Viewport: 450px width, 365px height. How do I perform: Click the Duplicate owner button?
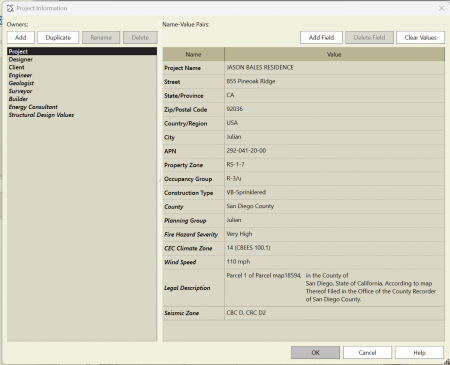(58, 38)
